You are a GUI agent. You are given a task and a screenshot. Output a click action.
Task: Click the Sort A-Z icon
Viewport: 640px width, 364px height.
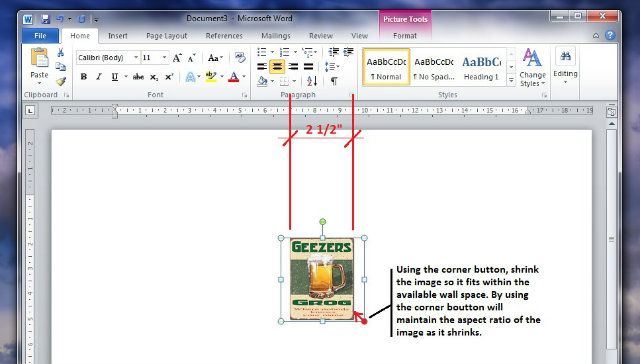point(312,81)
